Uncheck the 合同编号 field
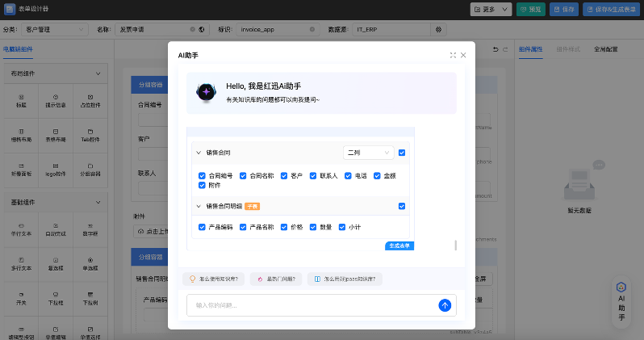This screenshot has width=644, height=340. pos(202,176)
